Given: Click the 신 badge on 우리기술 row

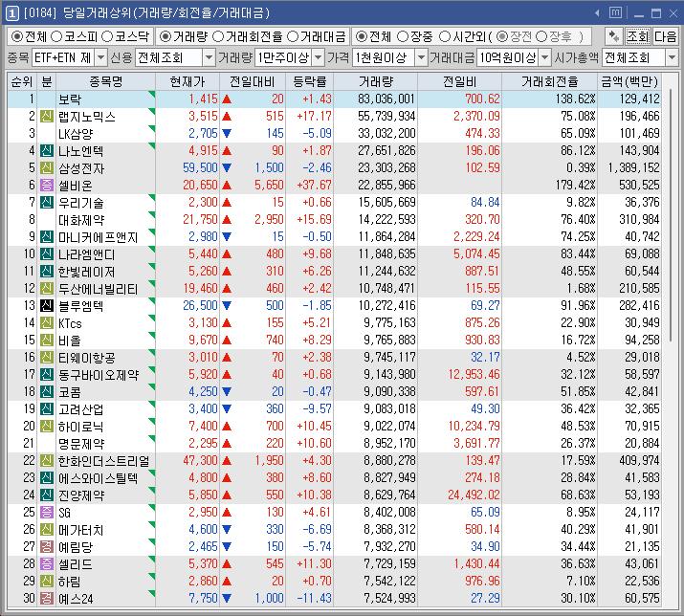Looking at the screenshot, I should (x=47, y=203).
